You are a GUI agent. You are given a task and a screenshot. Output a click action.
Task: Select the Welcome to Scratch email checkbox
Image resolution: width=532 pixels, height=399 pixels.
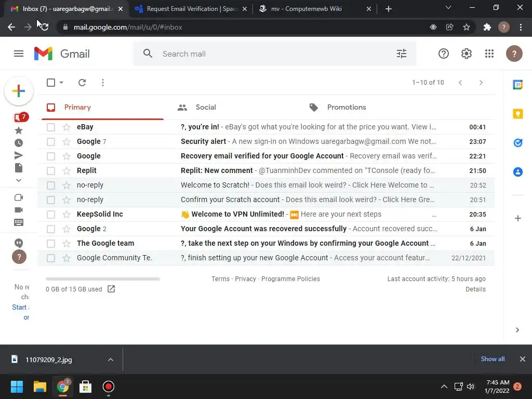tap(51, 185)
